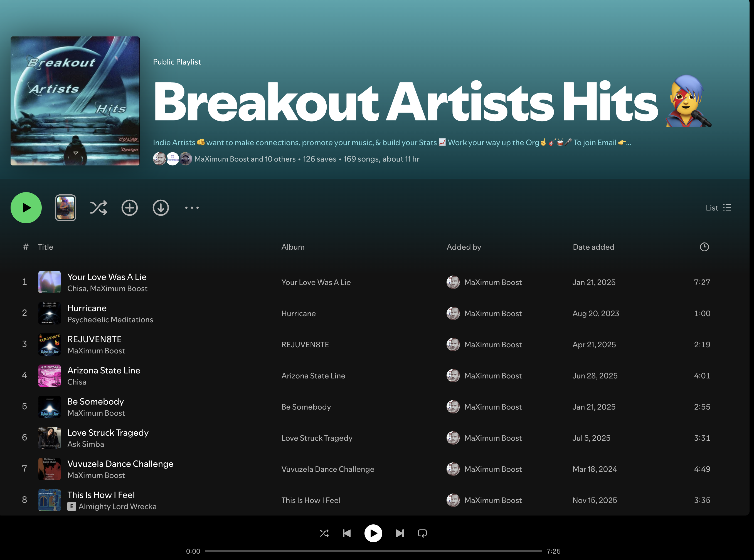Click the duration clock column icon

click(x=704, y=247)
